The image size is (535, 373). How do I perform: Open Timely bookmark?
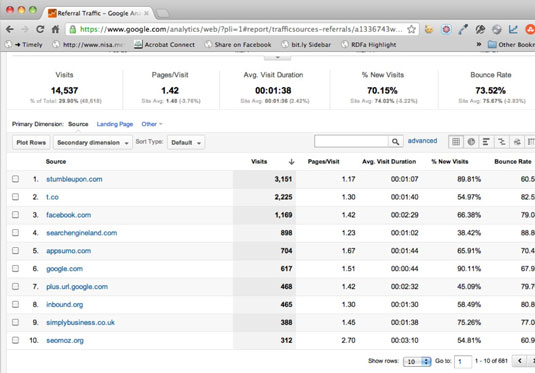tap(25, 45)
